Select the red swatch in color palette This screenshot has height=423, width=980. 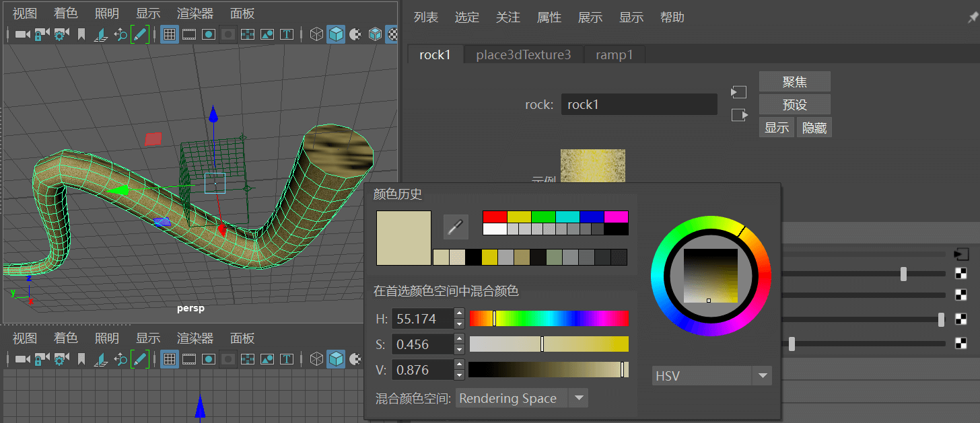click(x=495, y=217)
